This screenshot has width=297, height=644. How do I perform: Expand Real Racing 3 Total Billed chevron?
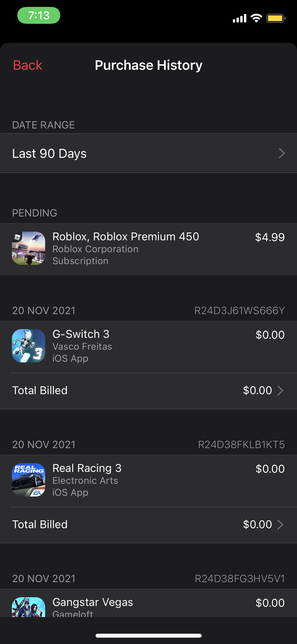coord(280,525)
